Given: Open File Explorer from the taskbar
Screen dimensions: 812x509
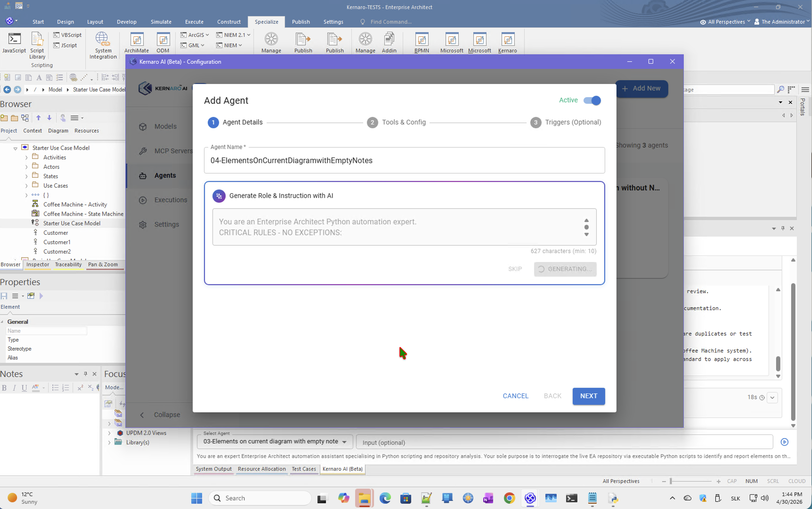Looking at the screenshot, I should [364, 498].
